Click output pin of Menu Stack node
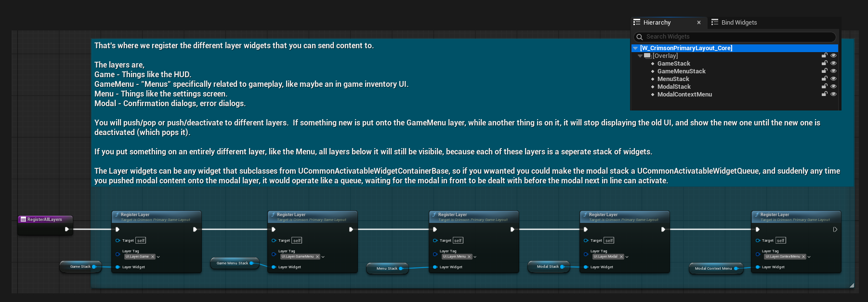868x302 pixels. [401, 269]
